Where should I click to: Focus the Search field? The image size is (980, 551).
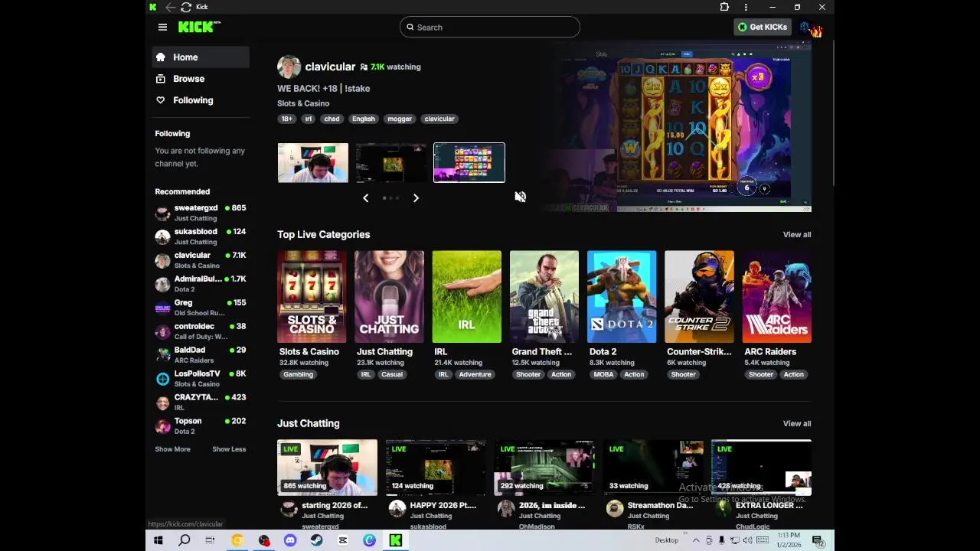click(x=490, y=27)
